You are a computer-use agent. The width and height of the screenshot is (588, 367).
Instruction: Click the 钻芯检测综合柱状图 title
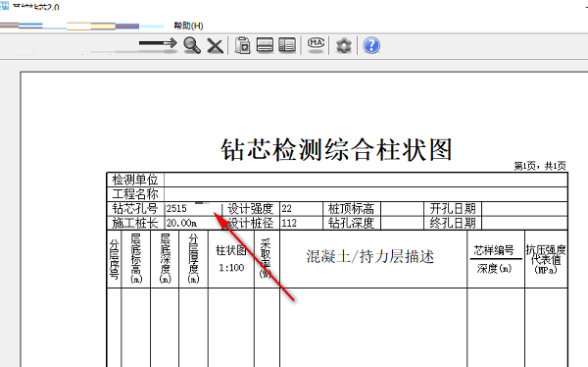[x=336, y=149]
